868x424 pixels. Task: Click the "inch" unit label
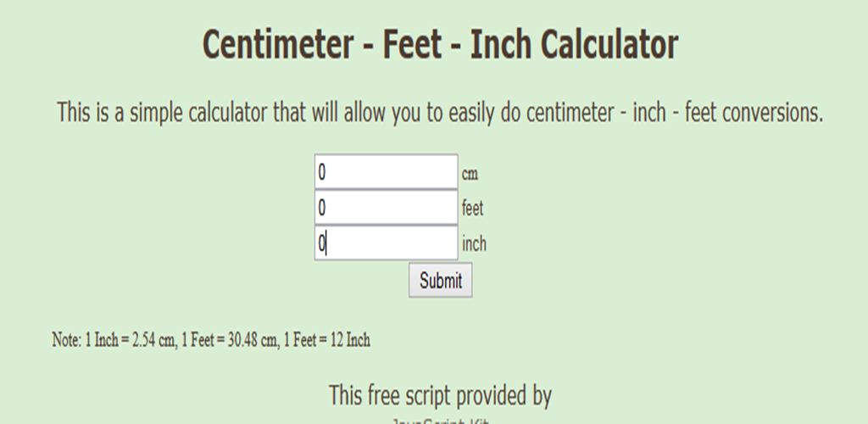(474, 244)
